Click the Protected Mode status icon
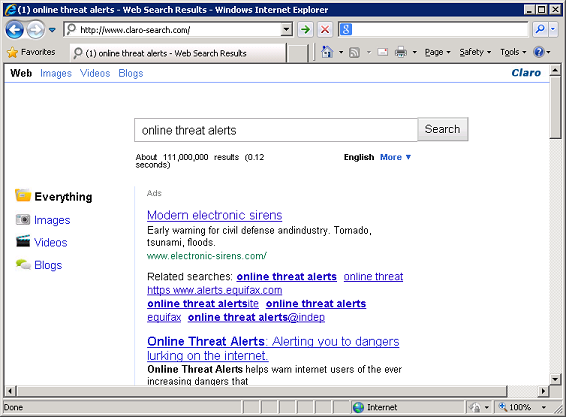The height and width of the screenshot is (417, 566). [x=474, y=407]
